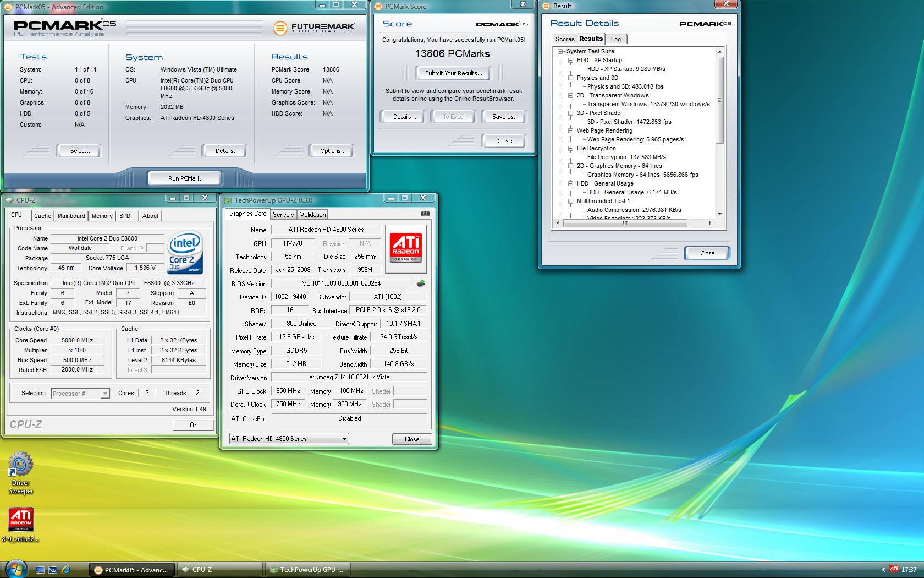Open the Driver Sweeper desktop shortcut
Image resolution: width=924 pixels, height=578 pixels.
(x=20, y=473)
